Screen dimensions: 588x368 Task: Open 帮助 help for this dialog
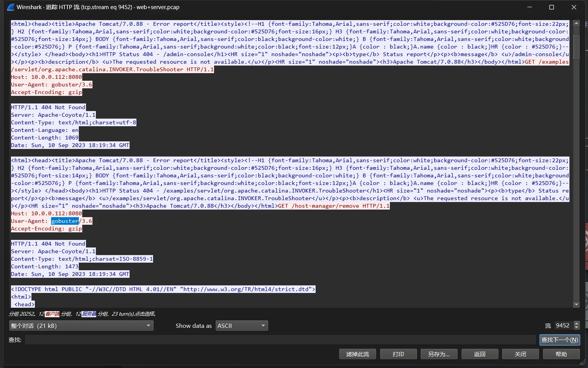(561, 354)
